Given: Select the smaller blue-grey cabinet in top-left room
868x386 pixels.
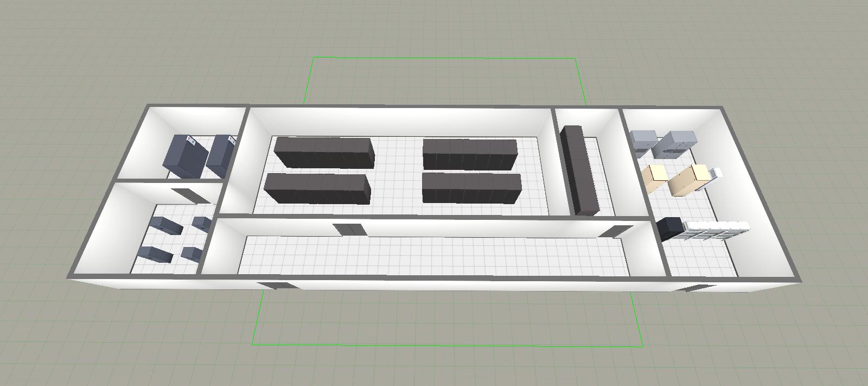Looking at the screenshot, I should click(x=221, y=155).
